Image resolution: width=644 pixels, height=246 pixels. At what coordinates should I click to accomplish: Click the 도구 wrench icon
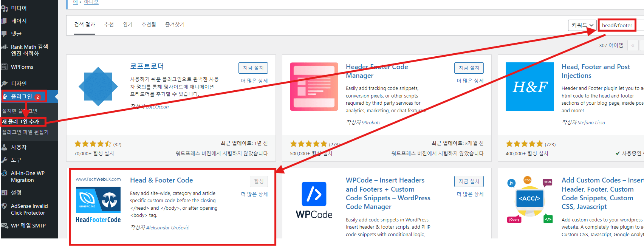(x=5, y=160)
